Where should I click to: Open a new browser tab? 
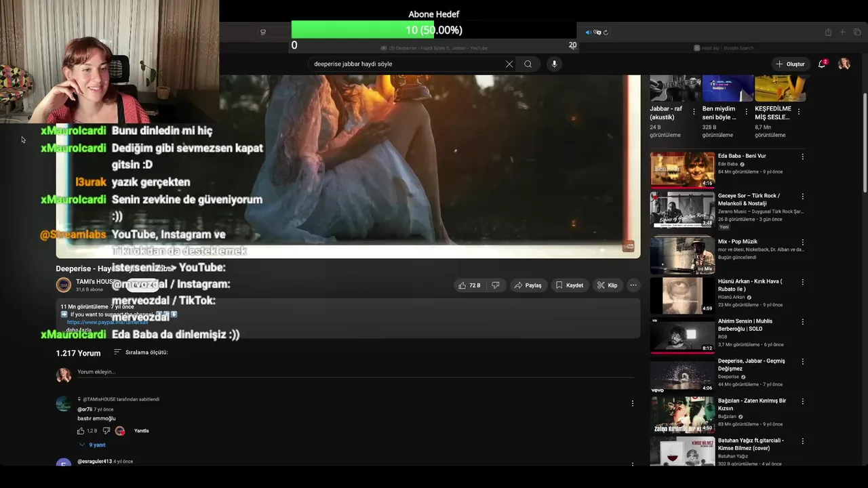[x=843, y=32]
